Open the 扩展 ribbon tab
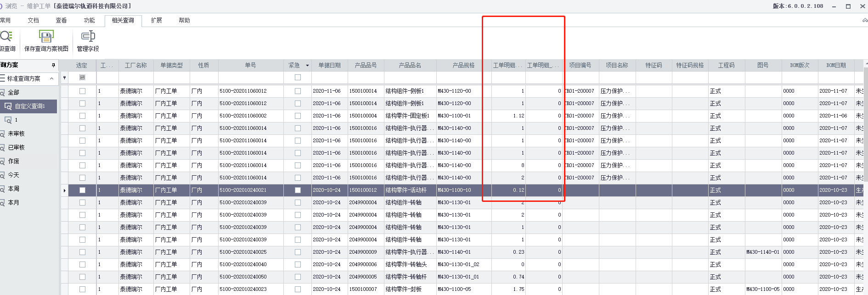The image size is (868, 295). point(156,20)
